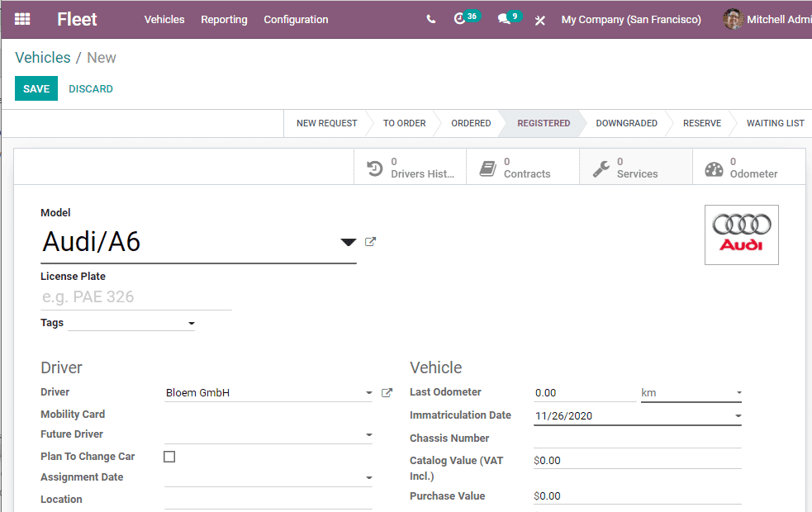This screenshot has width=812, height=512.
Task: Click the Audi logo image
Action: coord(742,235)
